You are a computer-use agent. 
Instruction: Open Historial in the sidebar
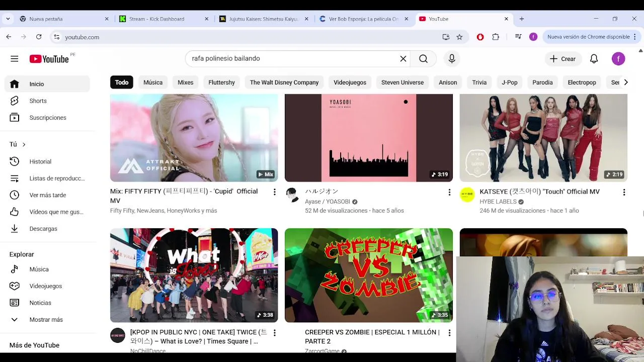point(47,161)
